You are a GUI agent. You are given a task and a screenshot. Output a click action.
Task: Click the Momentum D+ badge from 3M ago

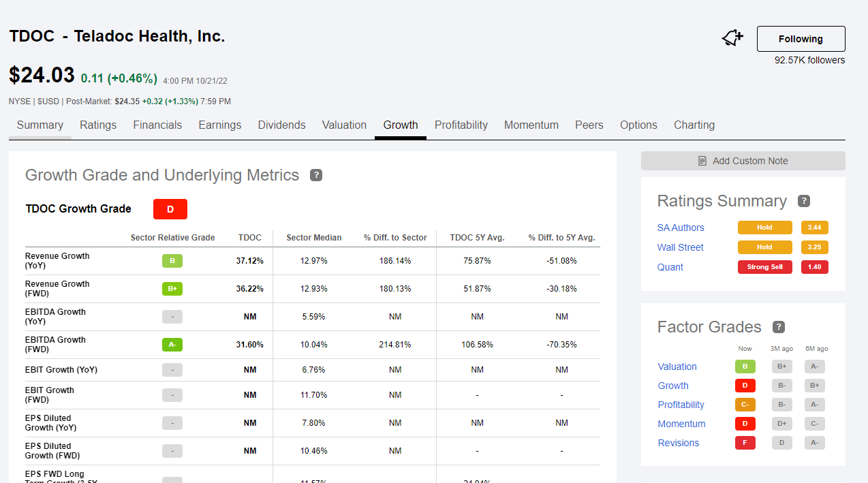click(x=782, y=424)
